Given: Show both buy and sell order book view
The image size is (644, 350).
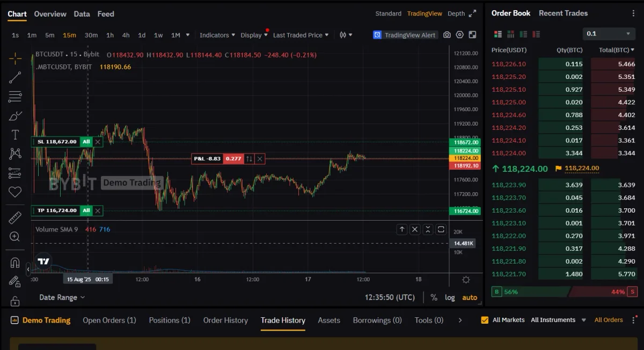Looking at the screenshot, I should click(498, 34).
